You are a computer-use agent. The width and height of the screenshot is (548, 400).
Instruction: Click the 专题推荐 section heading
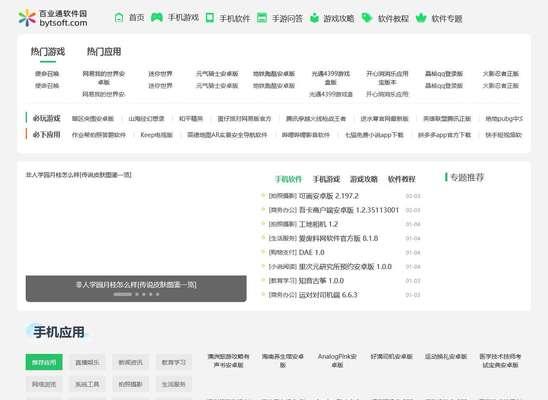[x=467, y=177]
